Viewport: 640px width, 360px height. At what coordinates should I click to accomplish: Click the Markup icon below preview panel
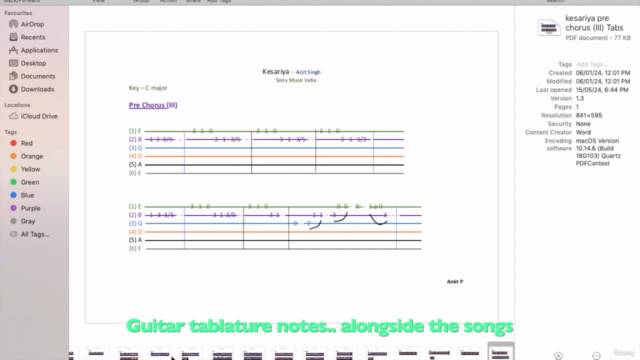click(558, 356)
